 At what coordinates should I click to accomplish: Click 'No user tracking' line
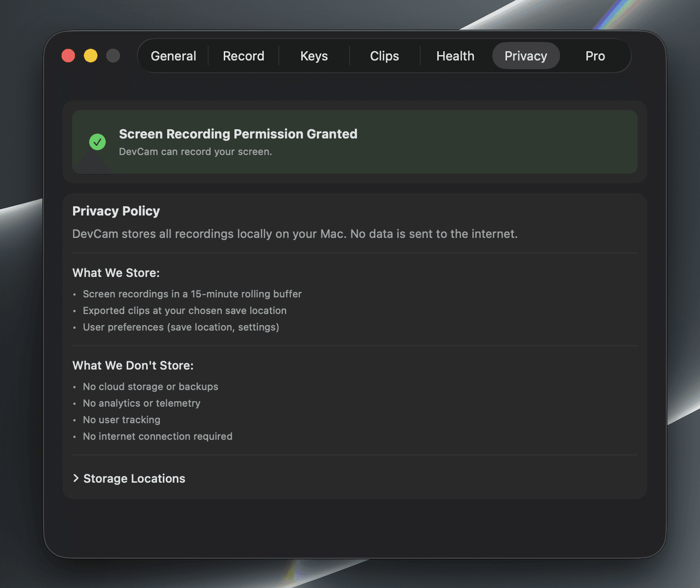point(121,420)
